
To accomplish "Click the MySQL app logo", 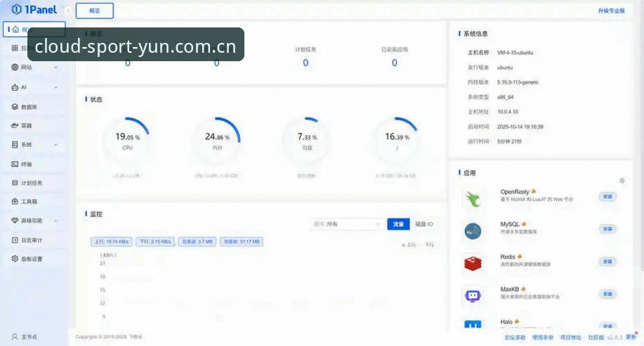I will coord(473,231).
